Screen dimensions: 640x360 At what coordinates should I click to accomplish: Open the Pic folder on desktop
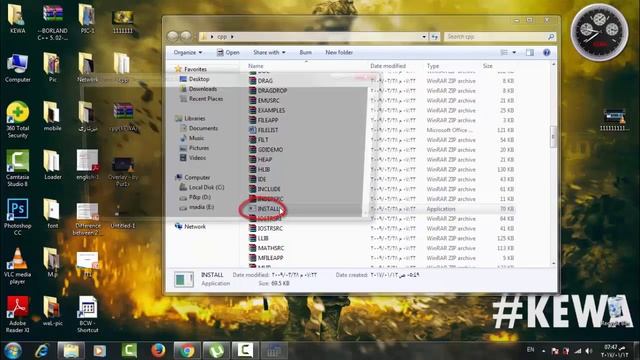click(x=52, y=68)
